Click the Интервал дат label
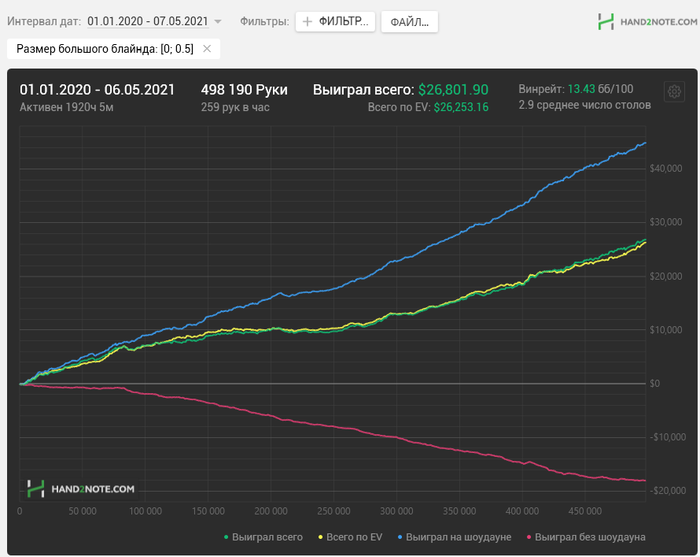700x557 pixels. pyautogui.click(x=44, y=21)
